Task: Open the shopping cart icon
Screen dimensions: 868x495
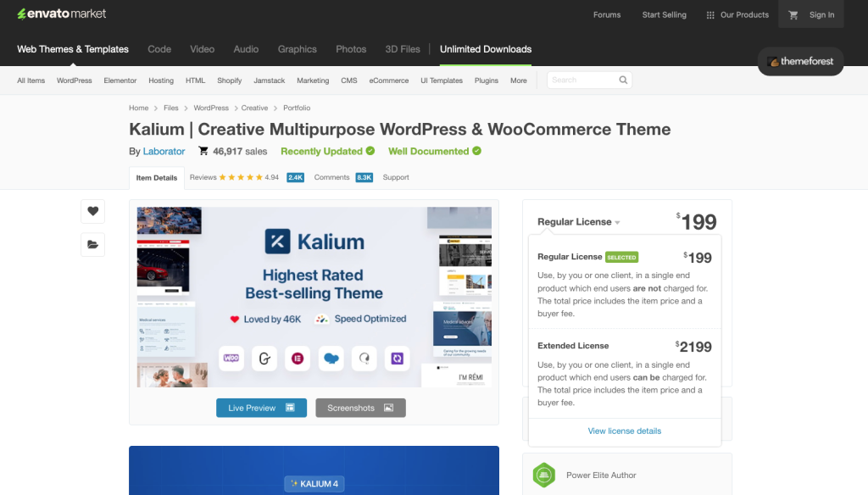Action: pos(793,14)
